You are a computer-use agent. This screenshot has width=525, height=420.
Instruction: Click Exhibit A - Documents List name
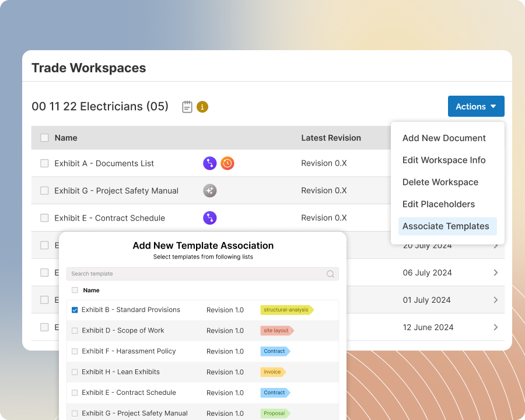pos(104,163)
